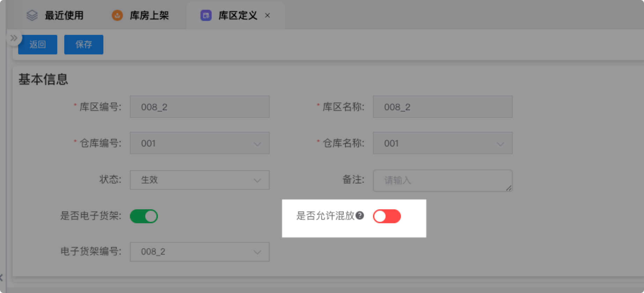644x293 pixels.
Task: Open the 仓库名称 dropdown
Action: [442, 143]
